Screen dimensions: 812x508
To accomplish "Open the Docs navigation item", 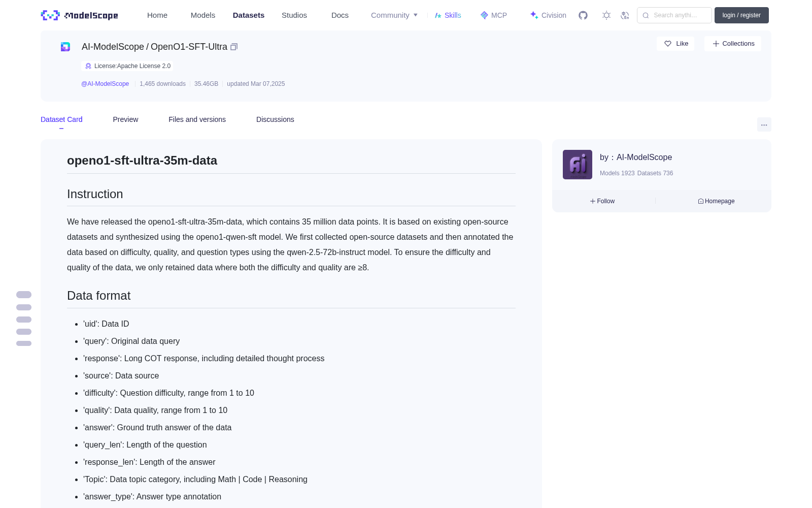I will 340,15.
